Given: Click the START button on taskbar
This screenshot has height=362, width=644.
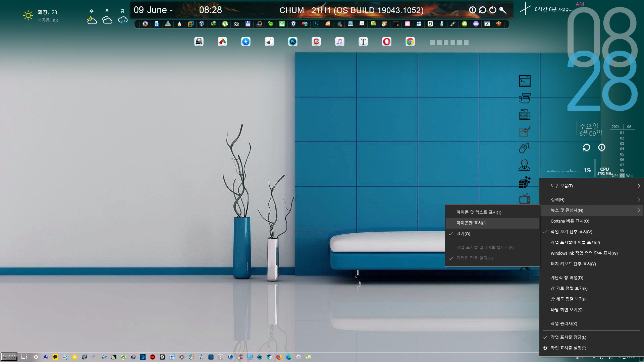Looking at the screenshot, I should (x=9, y=357).
